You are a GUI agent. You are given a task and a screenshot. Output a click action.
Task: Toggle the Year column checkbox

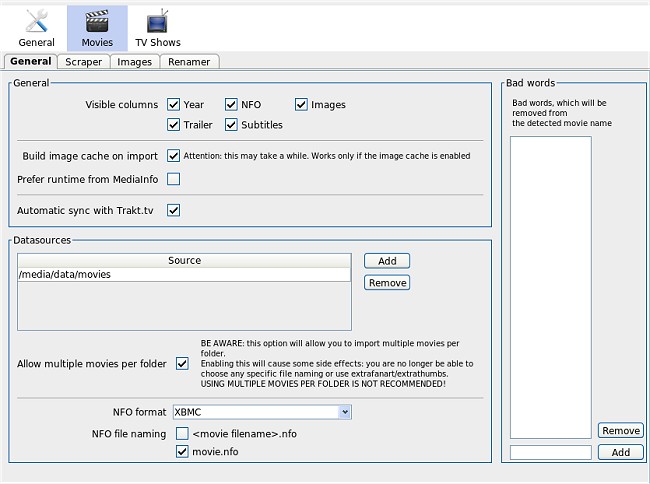174,105
